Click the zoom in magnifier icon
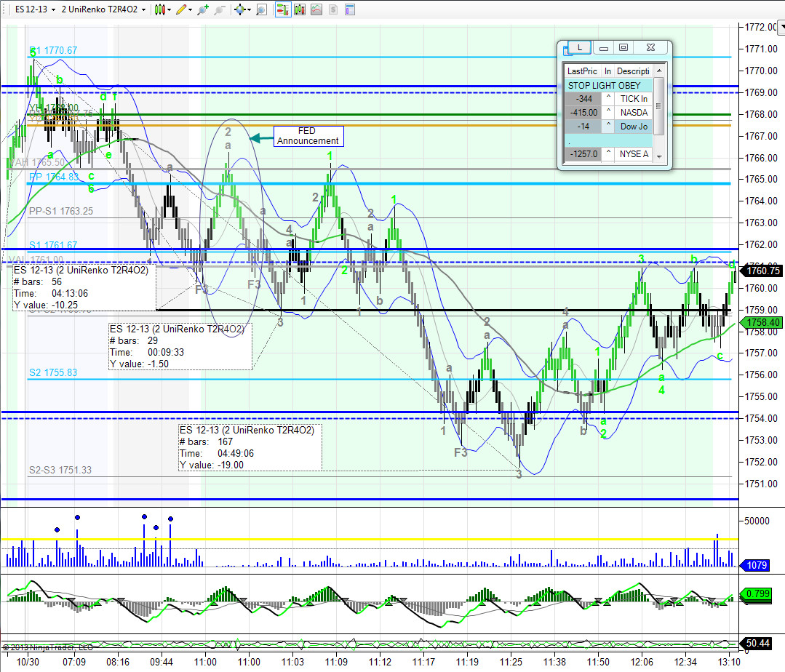Image resolution: width=785 pixels, height=672 pixels. coord(203,9)
